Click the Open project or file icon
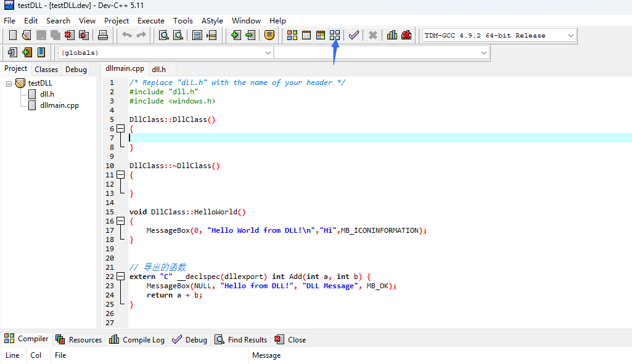The width and height of the screenshot is (632, 364). click(27, 36)
